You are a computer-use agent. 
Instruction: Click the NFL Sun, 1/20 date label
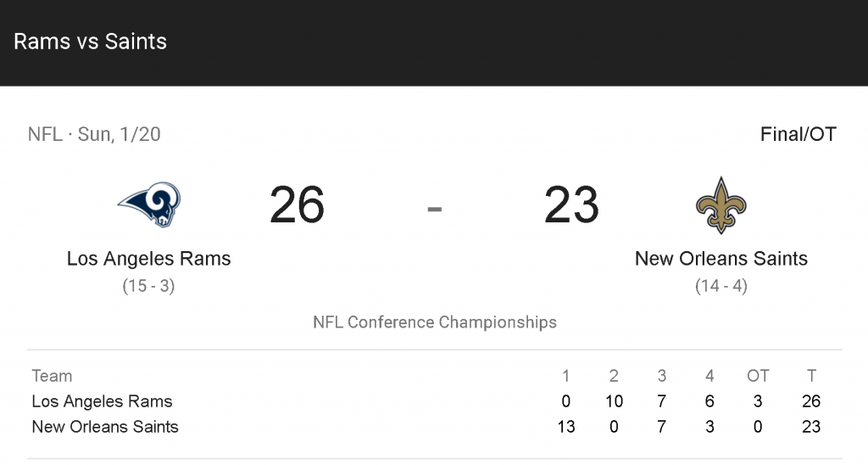tap(94, 134)
